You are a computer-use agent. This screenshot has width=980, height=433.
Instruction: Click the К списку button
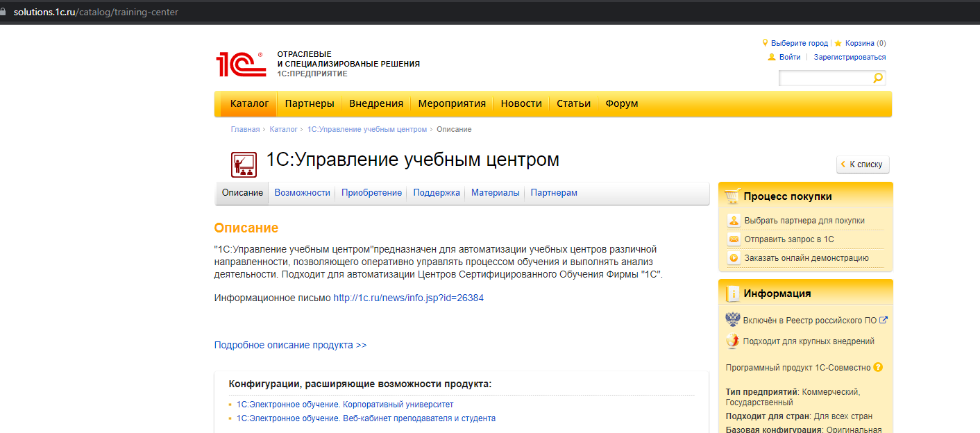tap(863, 164)
